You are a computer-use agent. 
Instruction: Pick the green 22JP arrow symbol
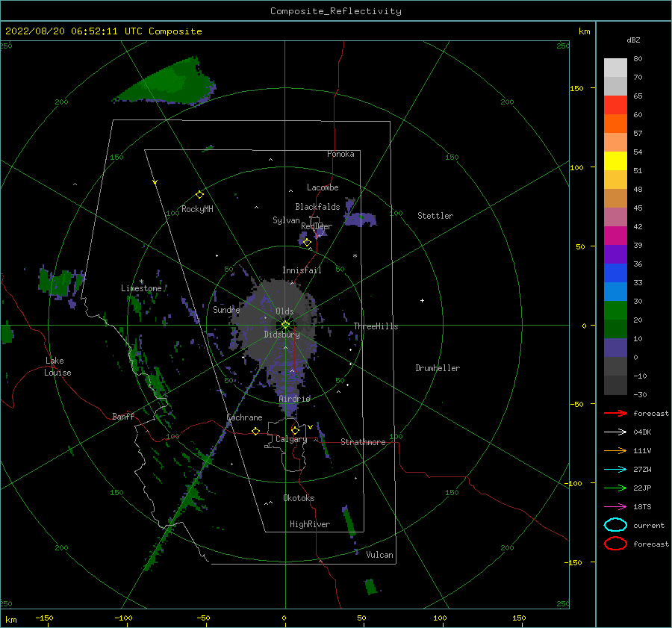[615, 488]
